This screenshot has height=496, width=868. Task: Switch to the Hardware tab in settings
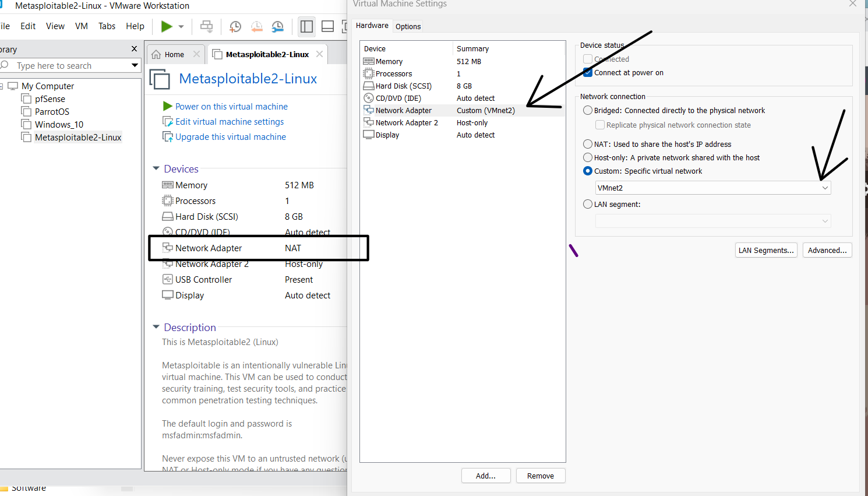click(372, 26)
